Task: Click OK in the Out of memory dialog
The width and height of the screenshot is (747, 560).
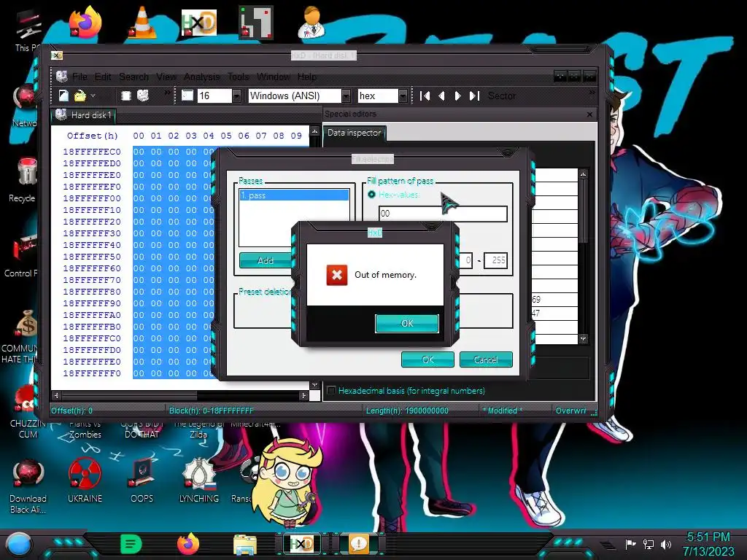Action: [x=407, y=323]
